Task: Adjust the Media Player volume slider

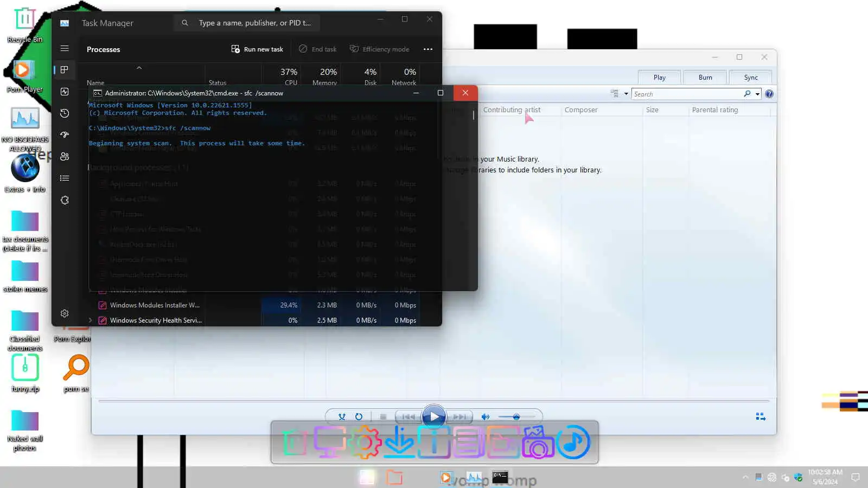Action: point(516,416)
